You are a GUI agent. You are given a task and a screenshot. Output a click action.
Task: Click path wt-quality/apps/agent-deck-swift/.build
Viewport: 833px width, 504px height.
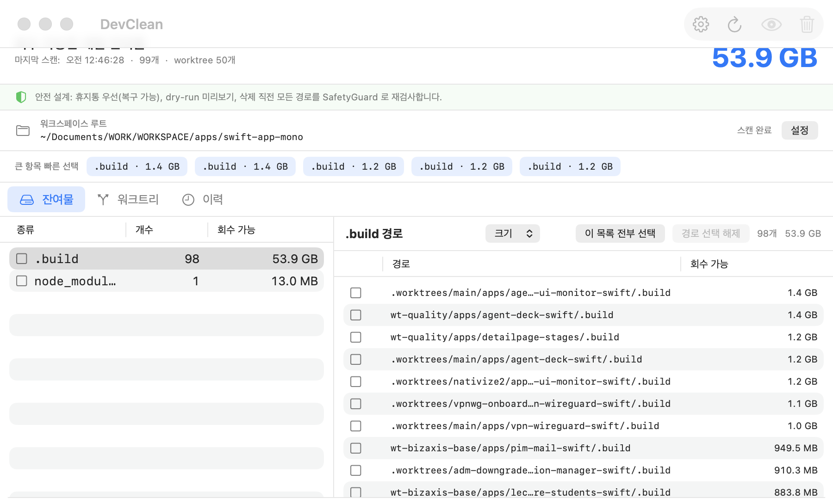coord(502,315)
